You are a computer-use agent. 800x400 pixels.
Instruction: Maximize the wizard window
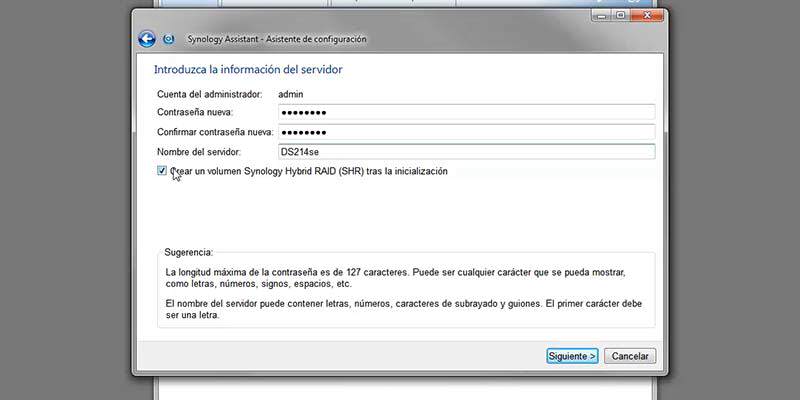click(620, 15)
